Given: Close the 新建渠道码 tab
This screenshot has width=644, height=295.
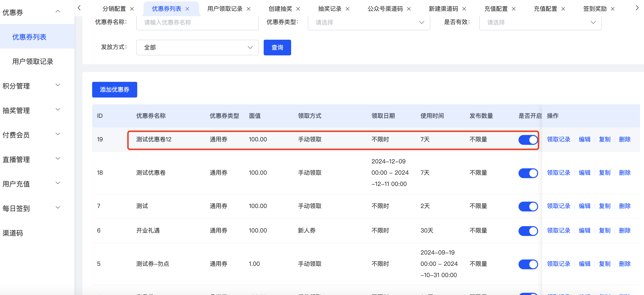Looking at the screenshot, I should coord(464,9).
